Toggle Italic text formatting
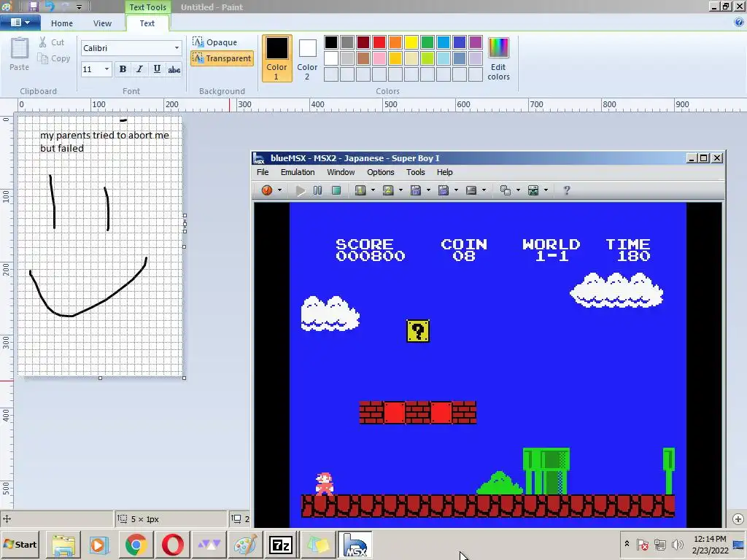This screenshot has height=560, width=747. (139, 69)
